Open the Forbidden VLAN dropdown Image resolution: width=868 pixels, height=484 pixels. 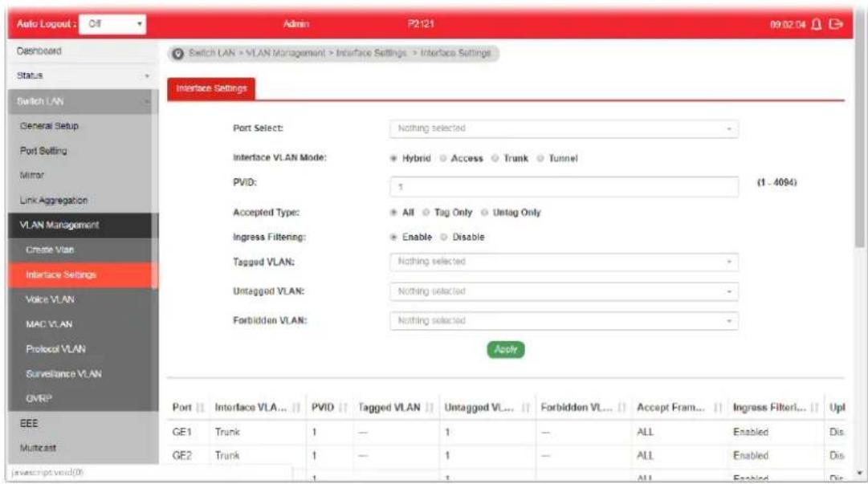click(564, 321)
